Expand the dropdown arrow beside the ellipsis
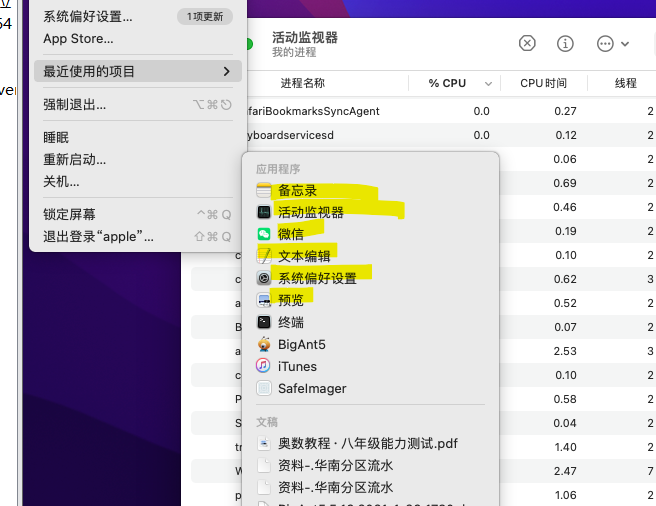 pos(625,44)
